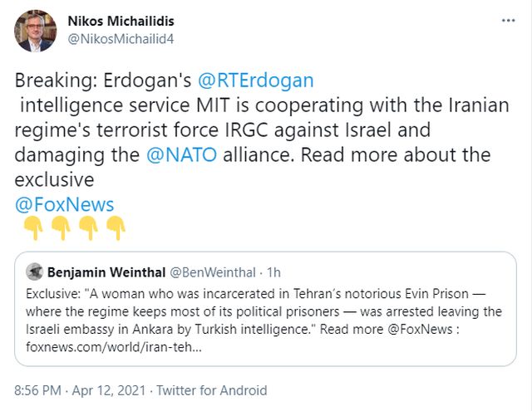Click Nikos Michailidis profile picture

point(33,31)
